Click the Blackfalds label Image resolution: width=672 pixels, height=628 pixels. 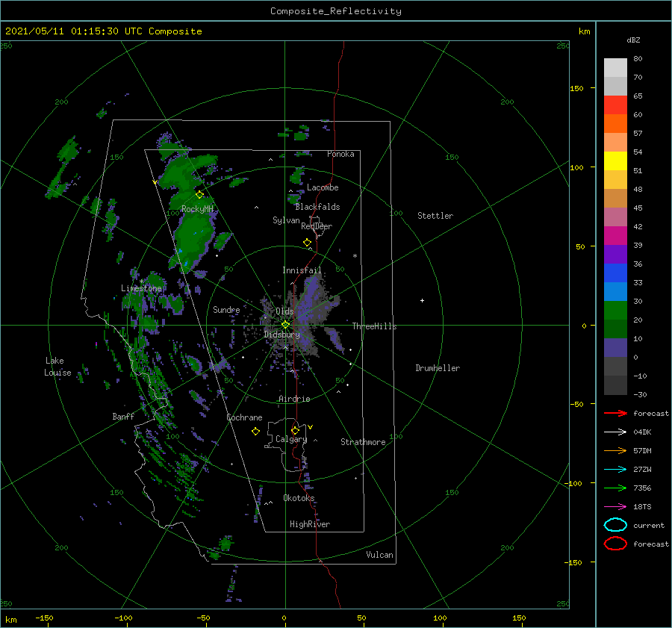pos(317,207)
